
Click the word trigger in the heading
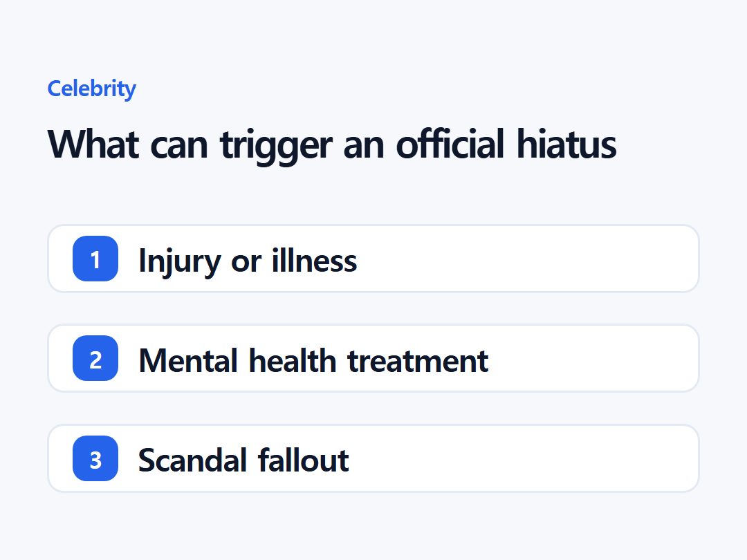click(x=276, y=146)
